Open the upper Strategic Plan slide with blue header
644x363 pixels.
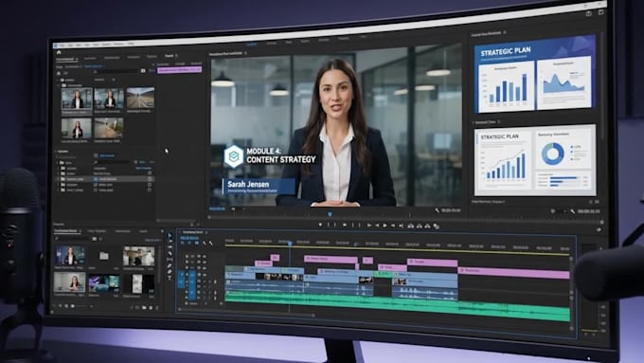pyautogui.click(x=534, y=74)
